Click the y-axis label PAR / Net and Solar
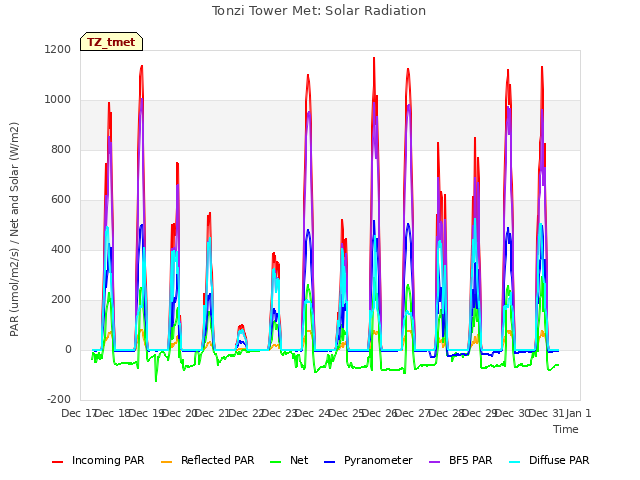The image size is (640, 480). [x=14, y=229]
